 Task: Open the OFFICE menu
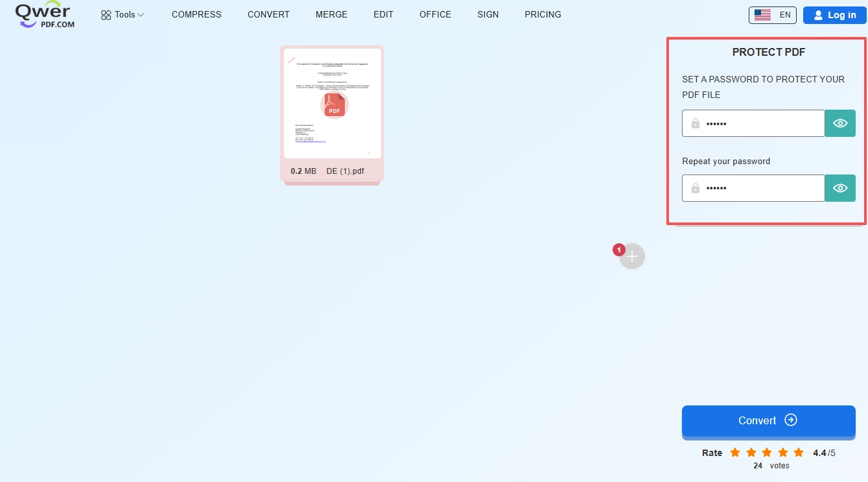(435, 14)
